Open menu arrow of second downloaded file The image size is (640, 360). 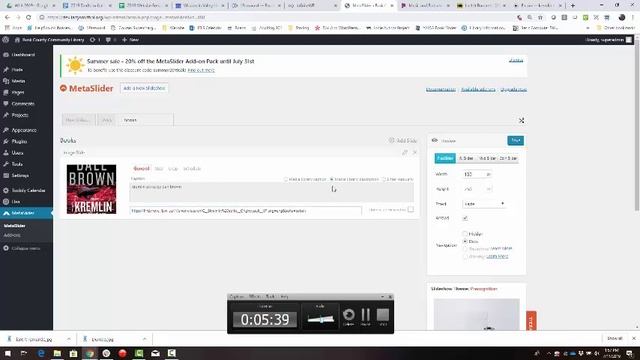[144, 339]
